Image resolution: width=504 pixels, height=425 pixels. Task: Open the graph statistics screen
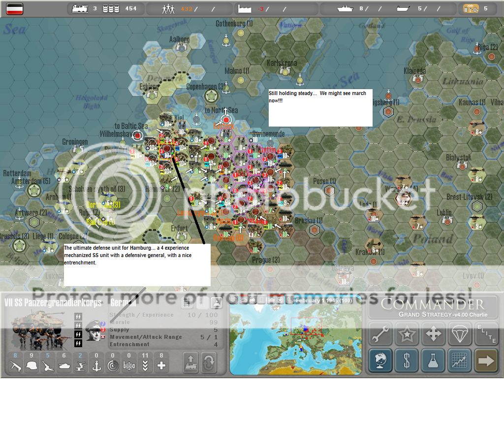click(460, 360)
